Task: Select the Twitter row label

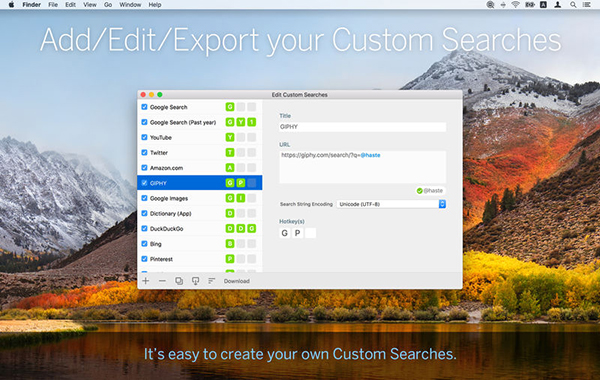Action: (159, 153)
